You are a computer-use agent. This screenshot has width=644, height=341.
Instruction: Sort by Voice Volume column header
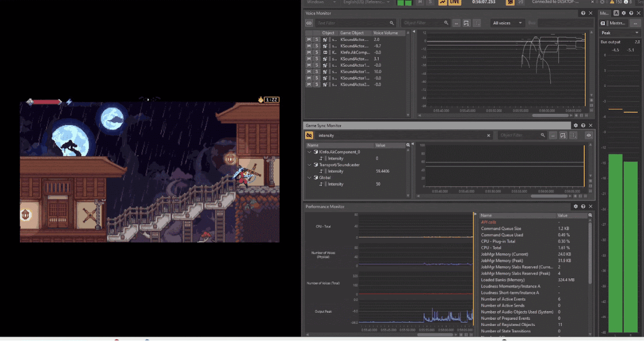click(388, 33)
